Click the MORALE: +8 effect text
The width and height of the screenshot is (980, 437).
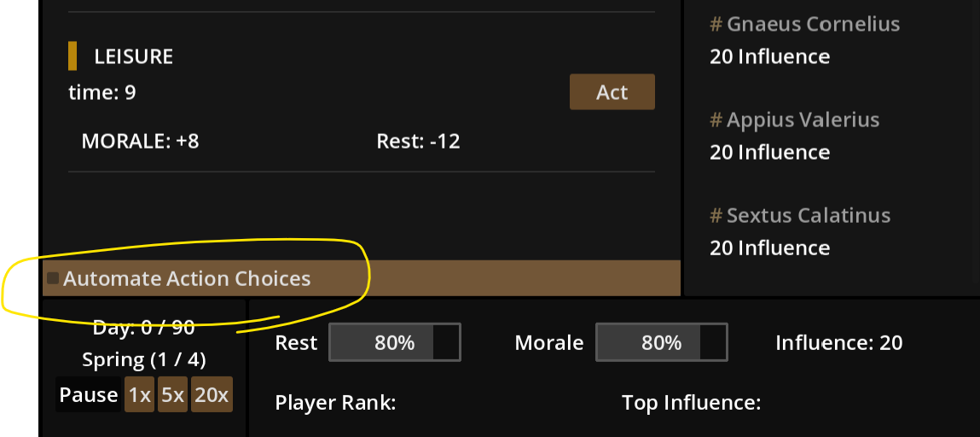pos(140,141)
